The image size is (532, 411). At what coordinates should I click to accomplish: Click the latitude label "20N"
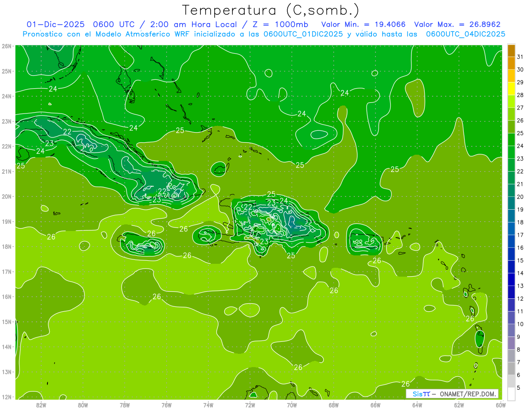7,196
